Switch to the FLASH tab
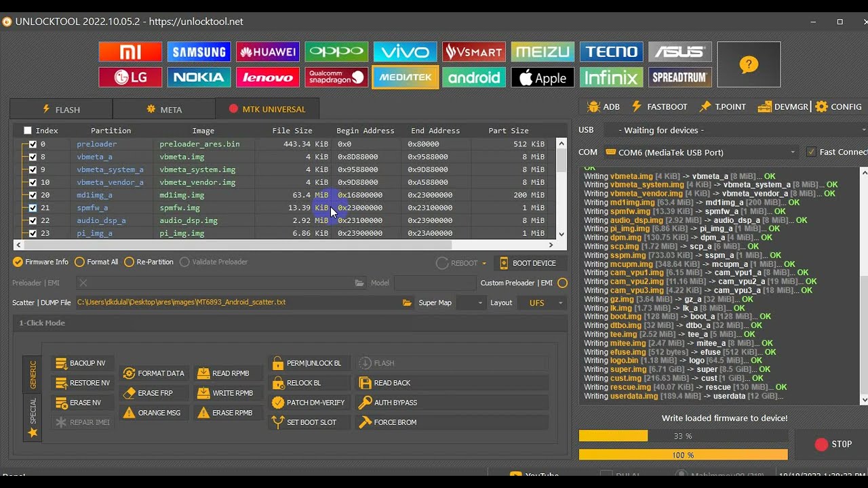Screen dimensions: 868x488 61,109
